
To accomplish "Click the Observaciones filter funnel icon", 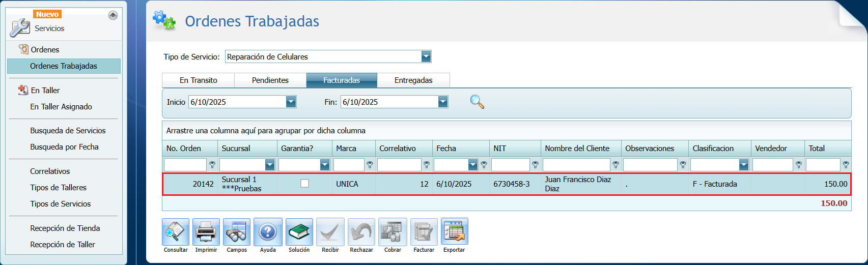I will (683, 165).
